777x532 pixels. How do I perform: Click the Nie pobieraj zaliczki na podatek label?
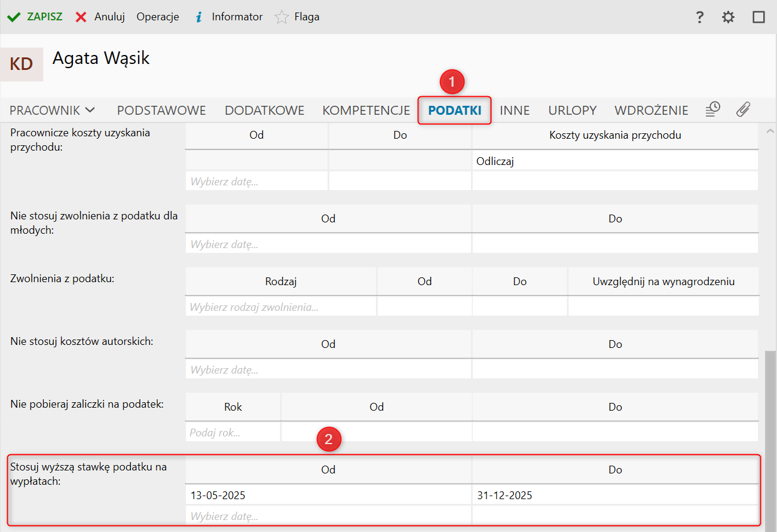tap(87, 404)
